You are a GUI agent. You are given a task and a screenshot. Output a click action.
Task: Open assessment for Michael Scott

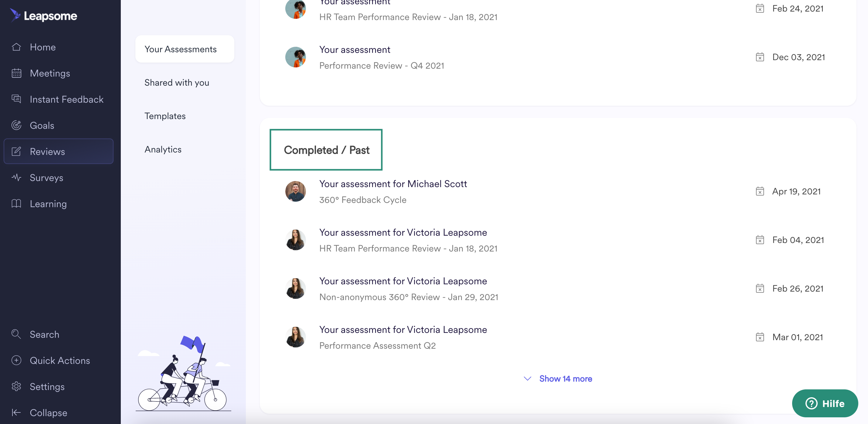click(x=393, y=183)
